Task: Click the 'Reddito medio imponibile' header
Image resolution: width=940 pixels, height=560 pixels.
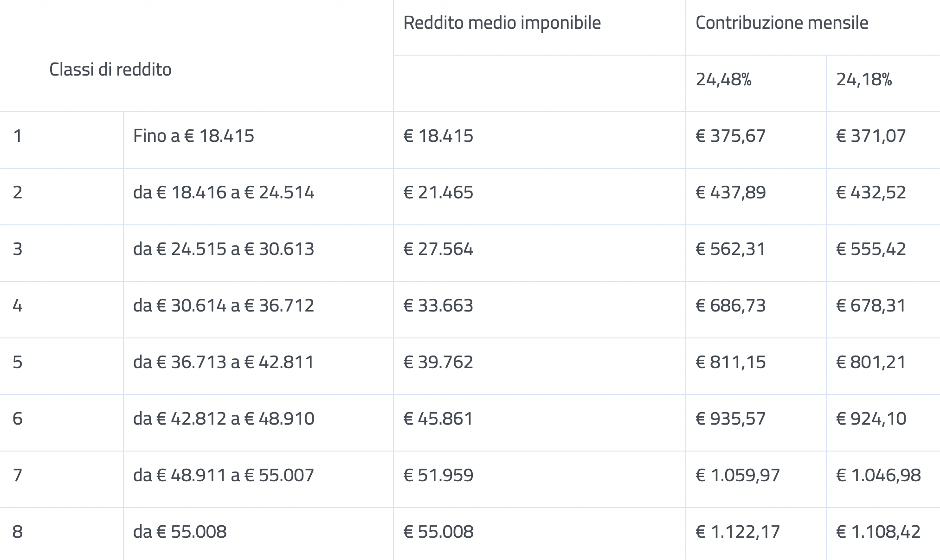Action: pyautogui.click(x=502, y=23)
